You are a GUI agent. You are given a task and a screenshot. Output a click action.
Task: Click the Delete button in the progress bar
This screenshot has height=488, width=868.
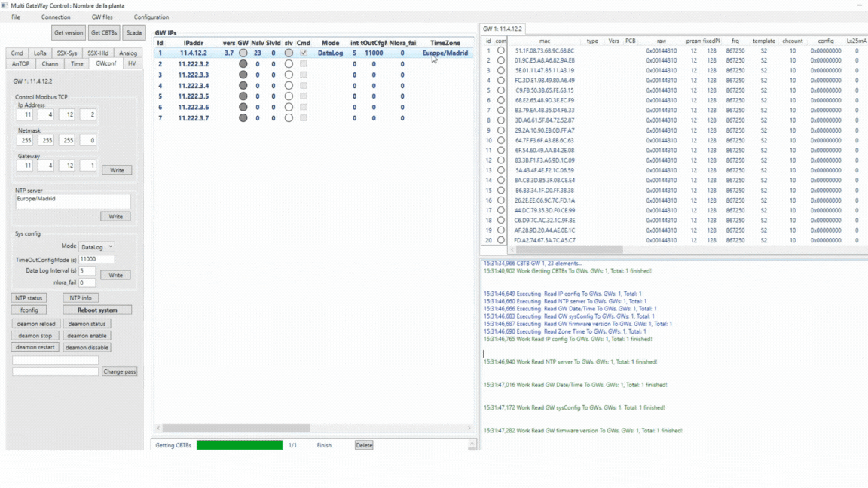(x=364, y=445)
